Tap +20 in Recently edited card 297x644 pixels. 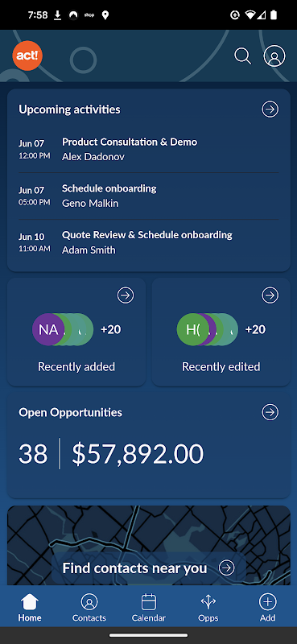tap(255, 329)
